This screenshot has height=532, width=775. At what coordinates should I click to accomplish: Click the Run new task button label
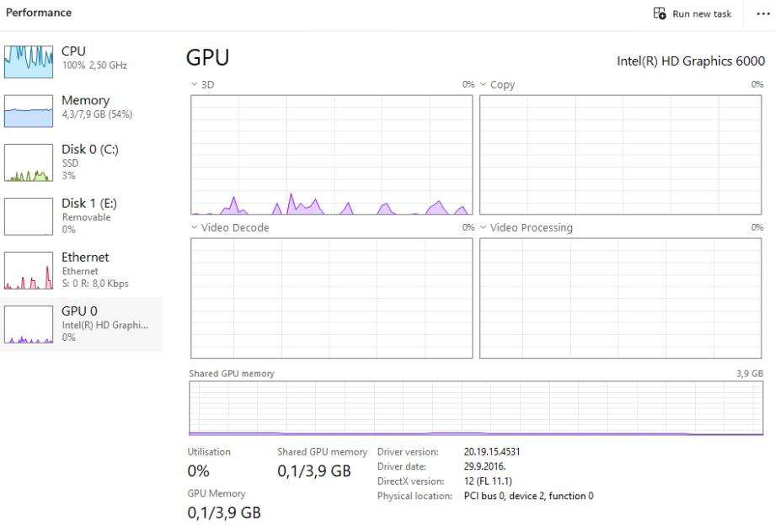(702, 13)
